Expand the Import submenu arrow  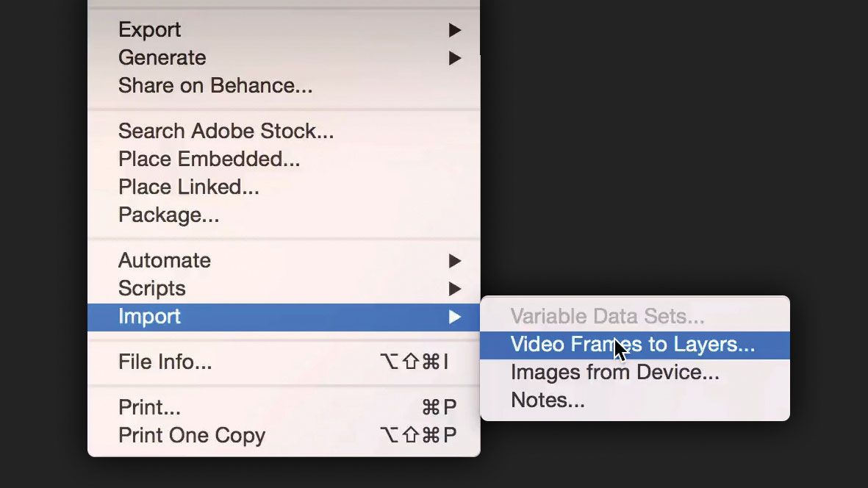click(x=454, y=317)
